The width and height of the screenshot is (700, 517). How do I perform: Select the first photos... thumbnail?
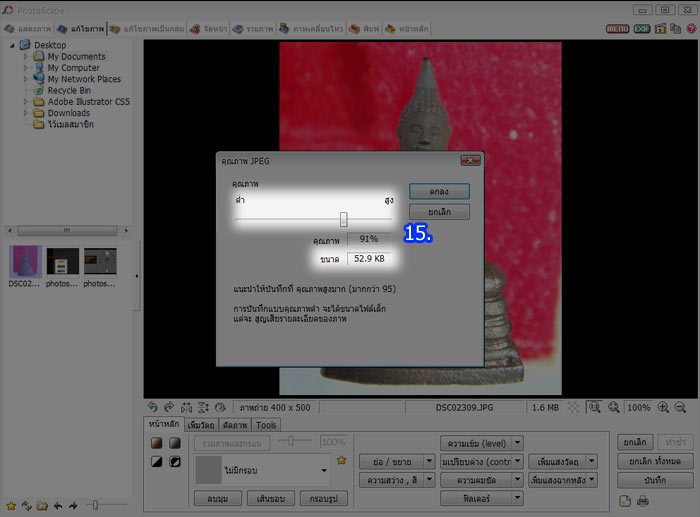point(62,266)
